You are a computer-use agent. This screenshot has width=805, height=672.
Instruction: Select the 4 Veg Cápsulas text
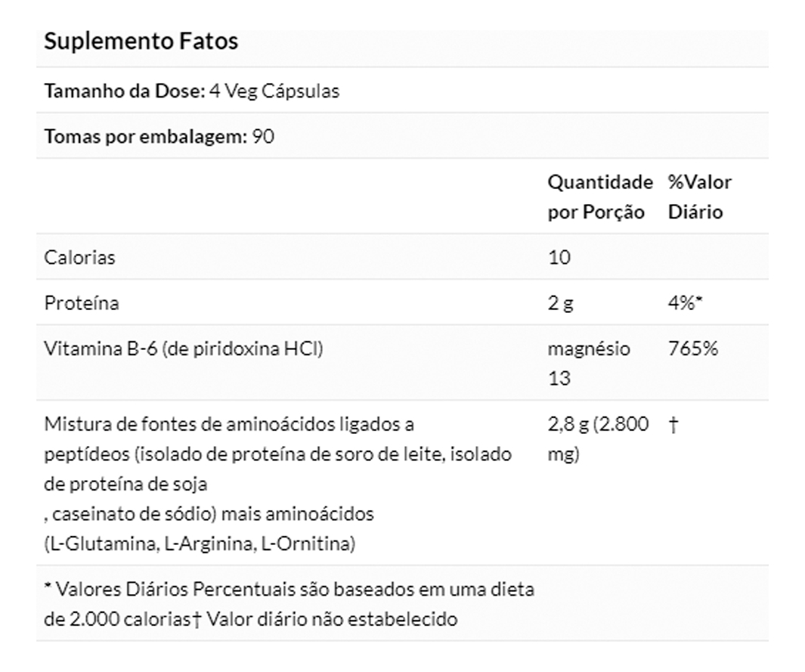coord(274,91)
